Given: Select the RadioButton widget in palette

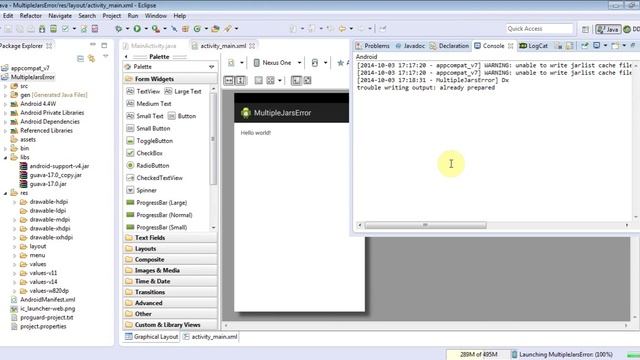Looking at the screenshot, I should (148, 166).
